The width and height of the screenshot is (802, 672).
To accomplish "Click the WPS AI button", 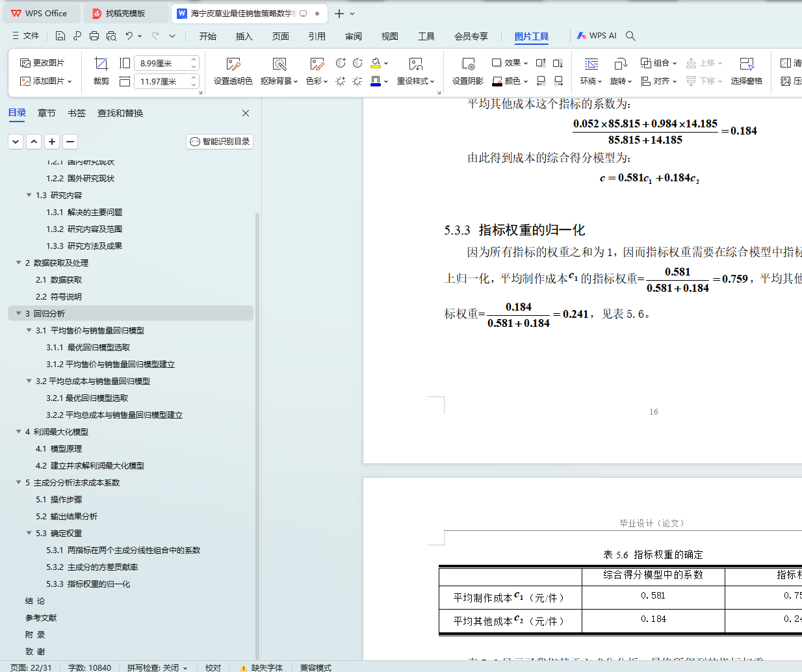I will 597,36.
